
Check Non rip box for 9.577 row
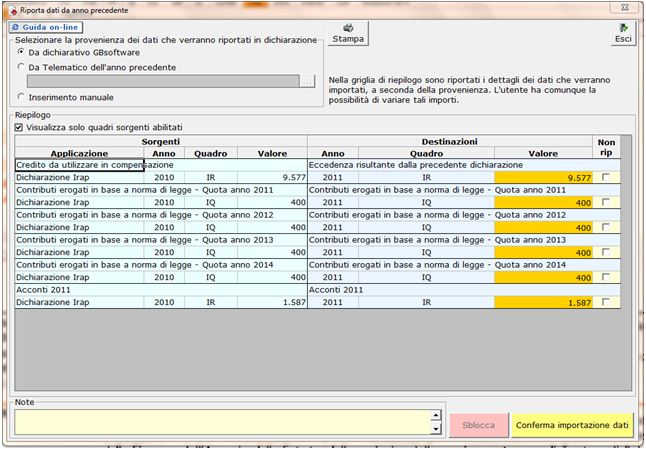pos(606,177)
